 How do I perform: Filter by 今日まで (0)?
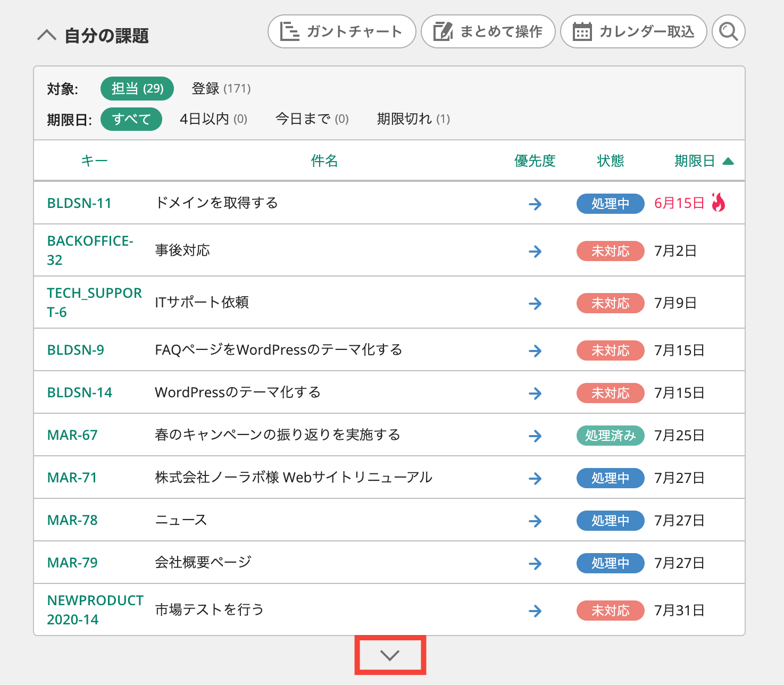point(312,119)
